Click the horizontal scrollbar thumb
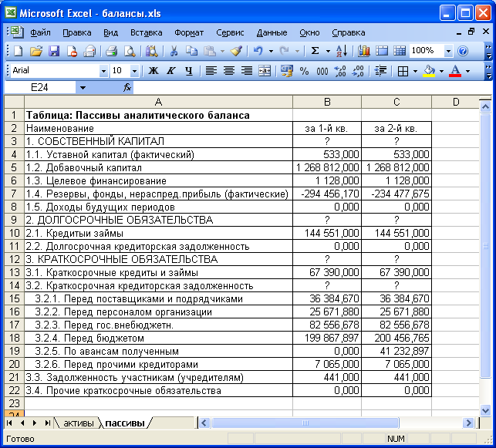496x448 pixels. click(x=305, y=423)
